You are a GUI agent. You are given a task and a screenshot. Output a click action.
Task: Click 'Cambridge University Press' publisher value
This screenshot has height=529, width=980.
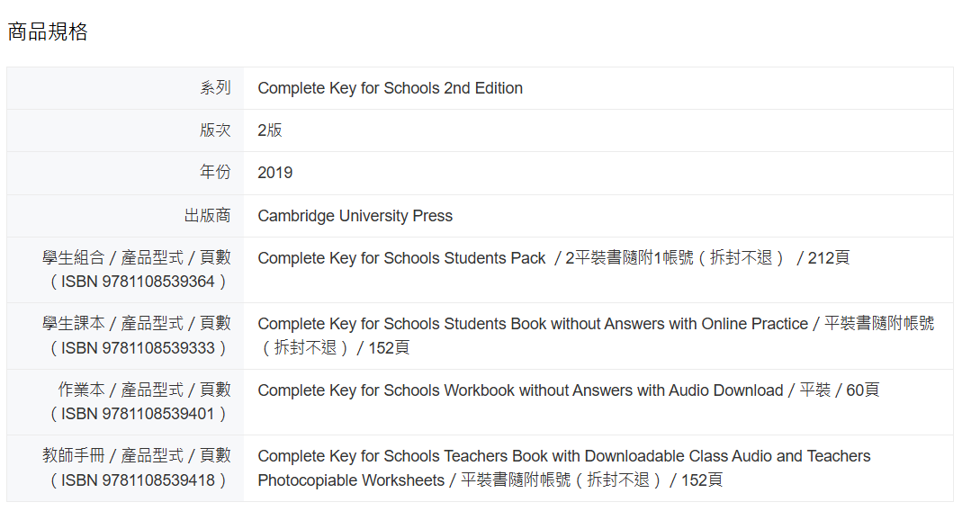pos(355,216)
